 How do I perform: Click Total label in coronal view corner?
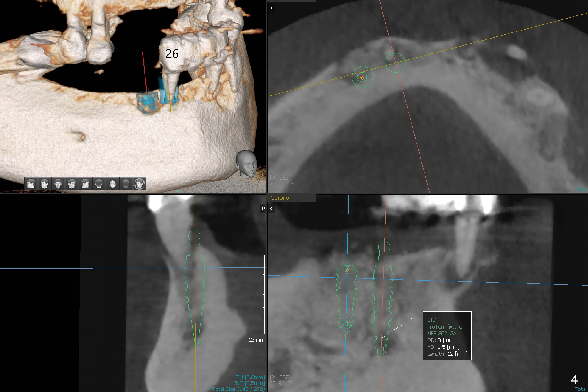(x=580, y=389)
